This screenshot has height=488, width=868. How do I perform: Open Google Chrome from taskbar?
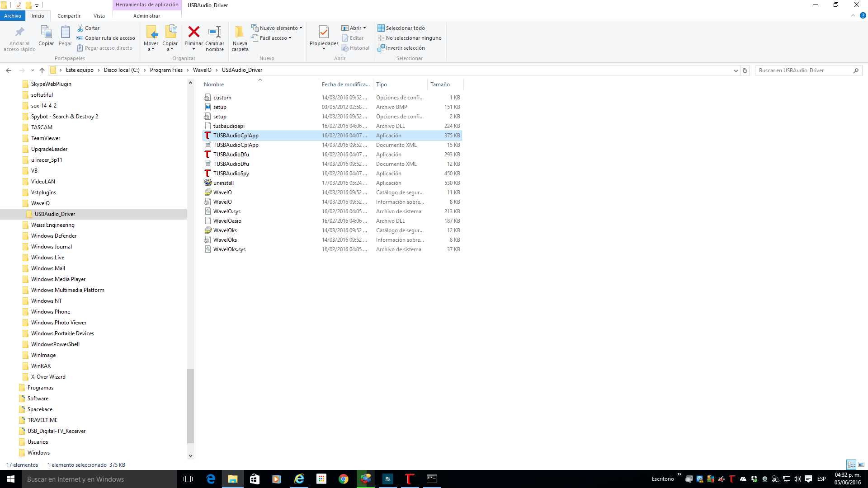(344, 479)
